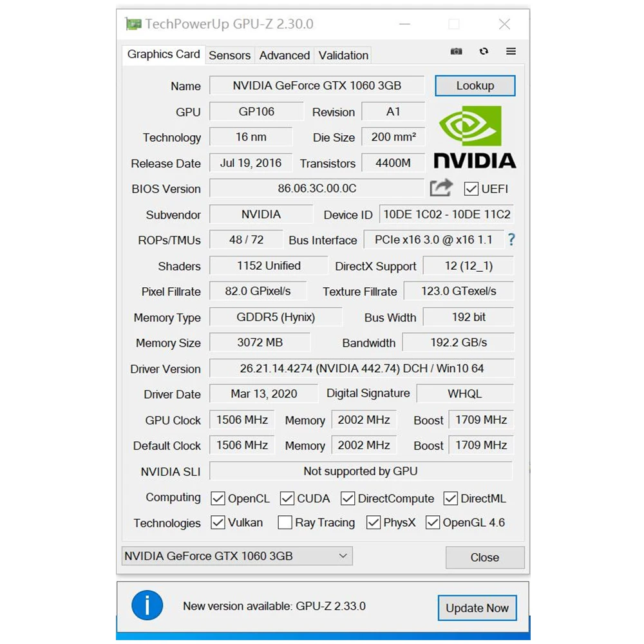
Task: Click the DirectX Support value 12 (12_1)
Action: [x=468, y=265]
